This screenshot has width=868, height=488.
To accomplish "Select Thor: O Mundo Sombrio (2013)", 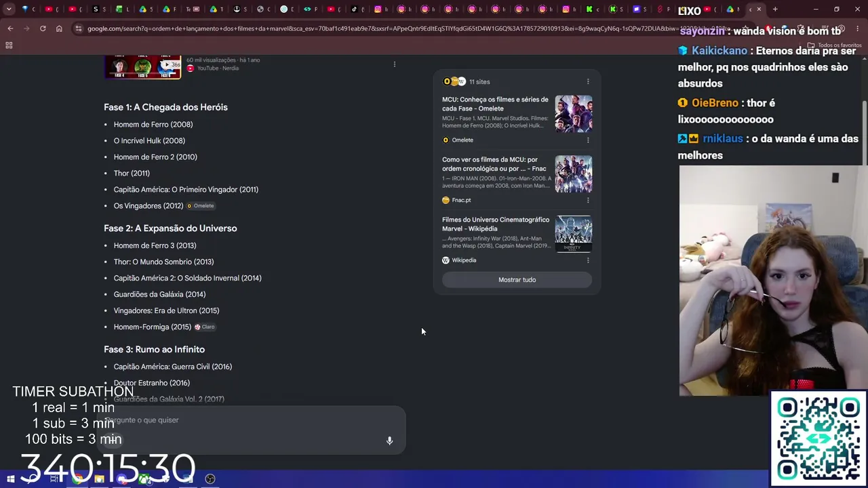I will click(163, 262).
